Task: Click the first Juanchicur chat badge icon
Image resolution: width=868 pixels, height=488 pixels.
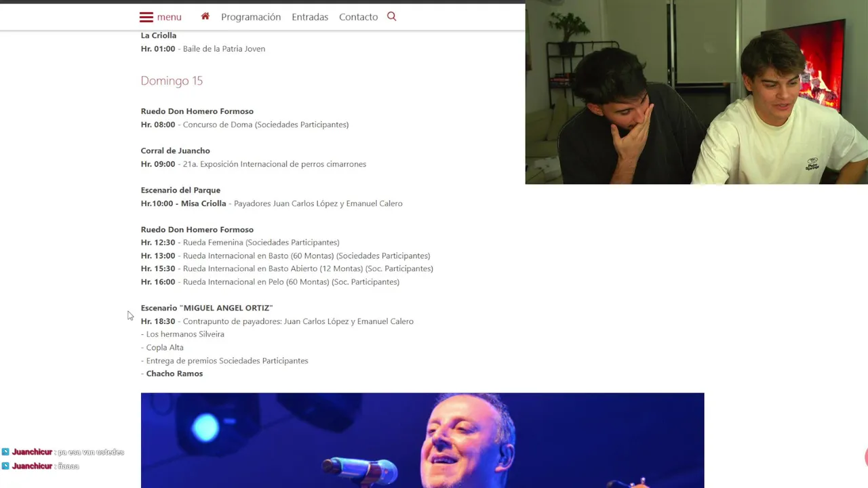Action: click(5, 452)
